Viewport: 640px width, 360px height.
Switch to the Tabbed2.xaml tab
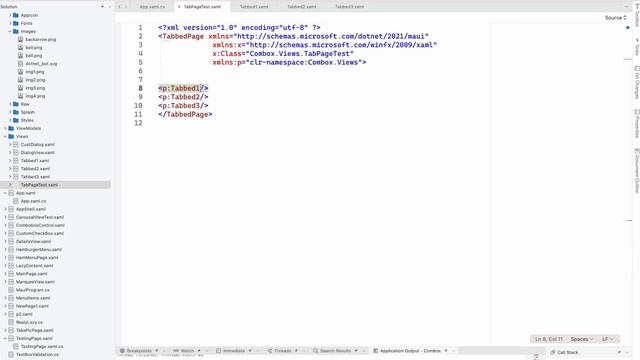tap(302, 7)
